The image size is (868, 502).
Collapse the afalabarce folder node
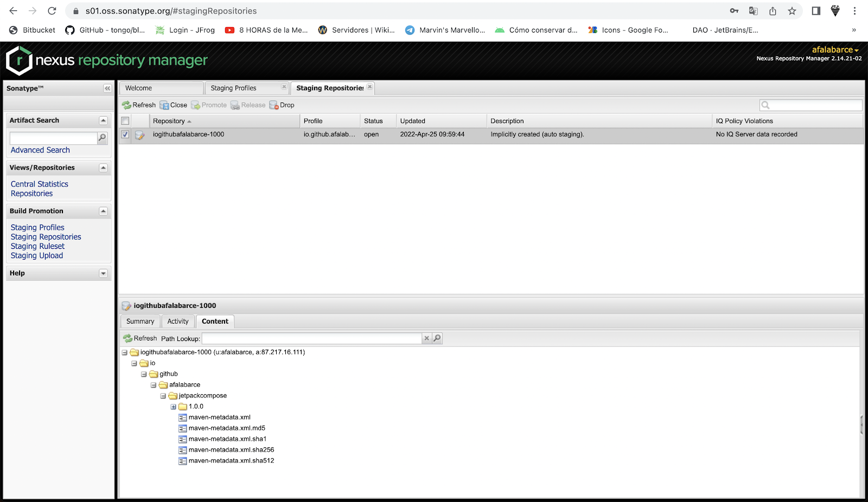[x=154, y=385]
